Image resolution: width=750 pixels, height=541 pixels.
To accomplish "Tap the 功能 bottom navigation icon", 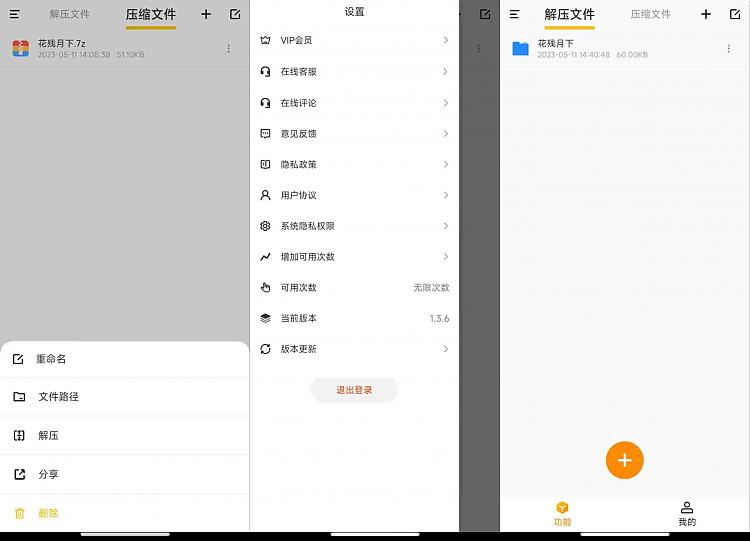I will [562, 508].
